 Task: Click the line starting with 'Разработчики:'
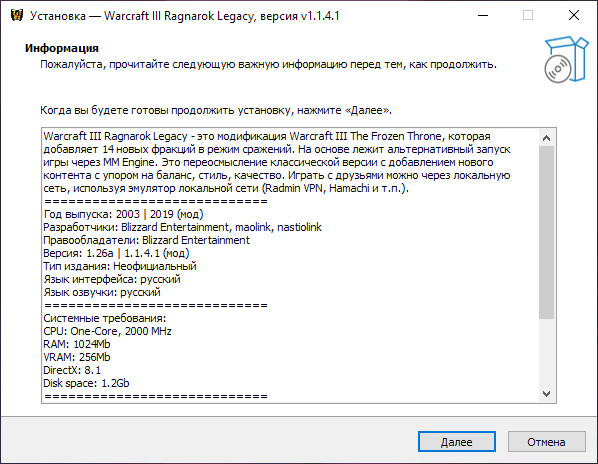pos(182,227)
